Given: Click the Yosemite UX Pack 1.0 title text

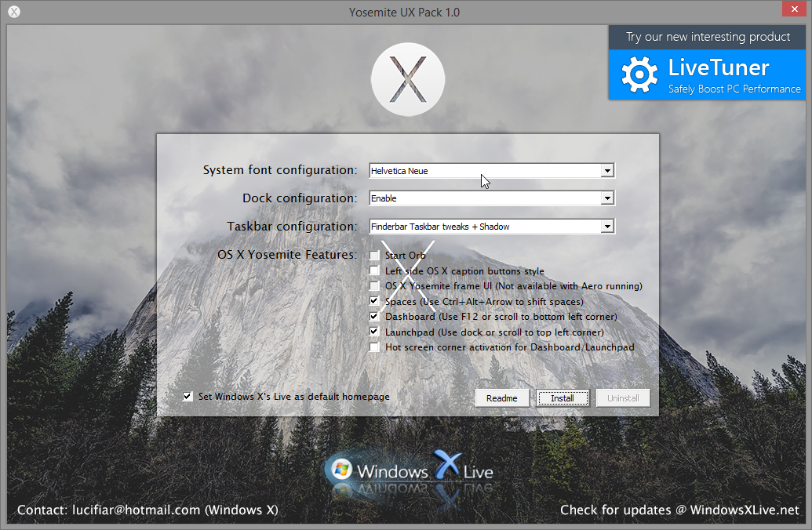Looking at the screenshot, I should point(404,12).
